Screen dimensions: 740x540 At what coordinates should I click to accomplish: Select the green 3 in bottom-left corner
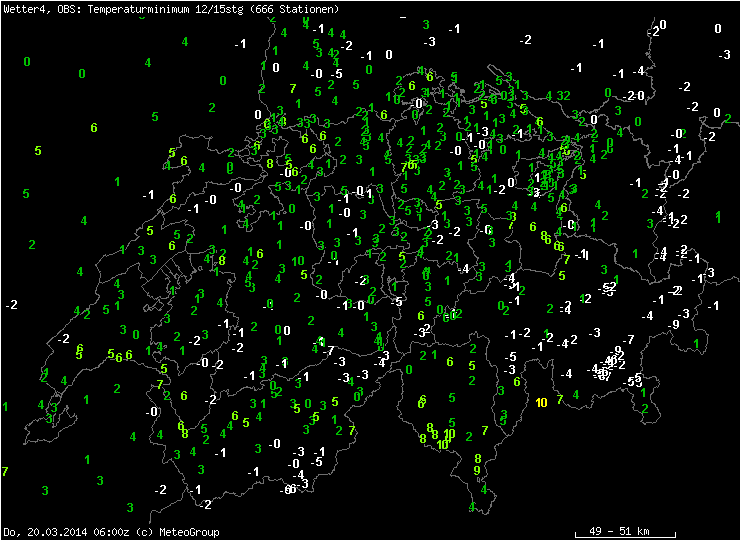click(x=45, y=491)
